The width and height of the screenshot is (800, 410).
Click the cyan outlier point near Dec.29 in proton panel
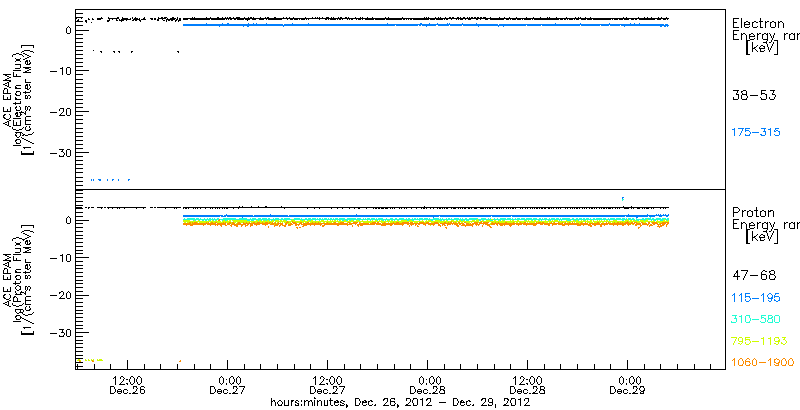tap(623, 199)
